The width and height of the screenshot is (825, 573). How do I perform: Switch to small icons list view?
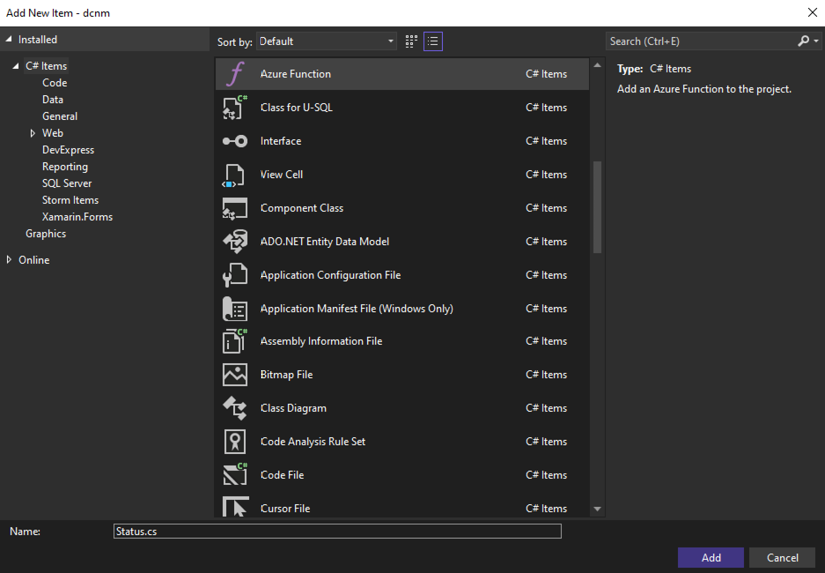coord(433,42)
